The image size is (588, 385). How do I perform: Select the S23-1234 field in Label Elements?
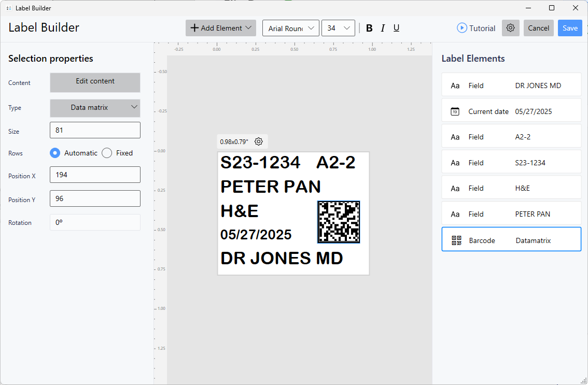tap(511, 162)
